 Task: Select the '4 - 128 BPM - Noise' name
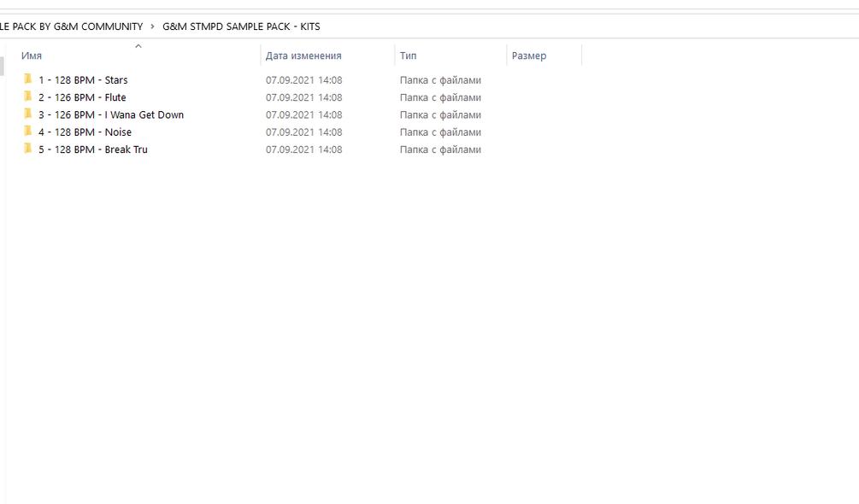tap(85, 132)
